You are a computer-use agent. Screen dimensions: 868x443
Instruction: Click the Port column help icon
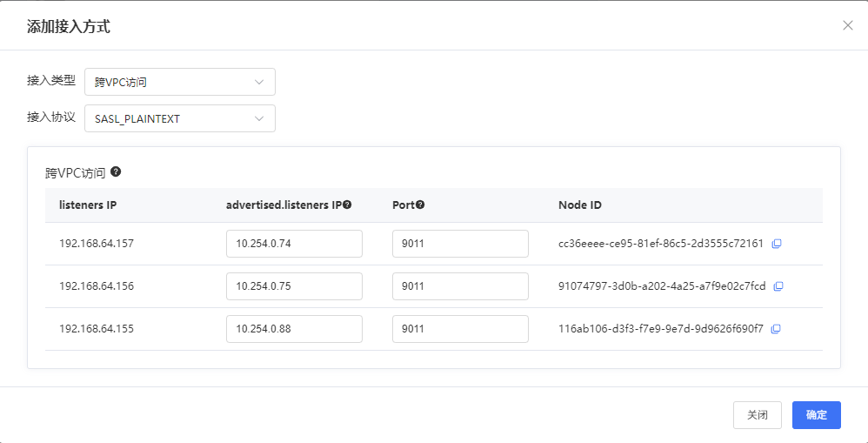pos(420,205)
